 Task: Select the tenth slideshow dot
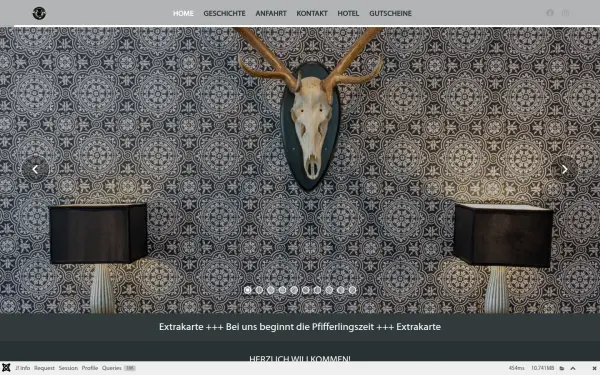pyautogui.click(x=352, y=290)
